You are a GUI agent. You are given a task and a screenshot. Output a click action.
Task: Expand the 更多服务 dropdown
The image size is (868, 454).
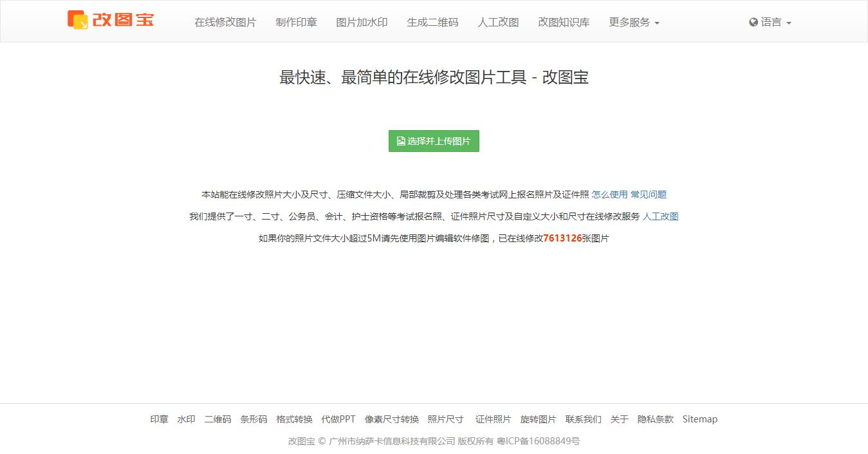(634, 22)
